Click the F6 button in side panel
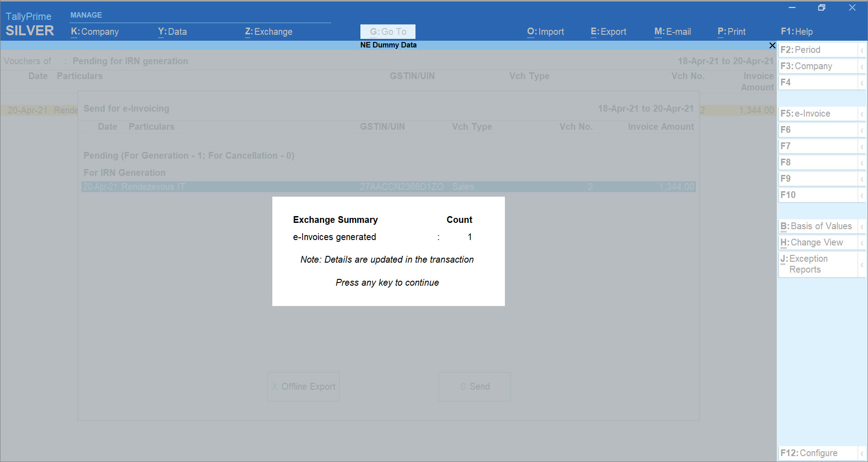868x462 pixels. (x=818, y=130)
